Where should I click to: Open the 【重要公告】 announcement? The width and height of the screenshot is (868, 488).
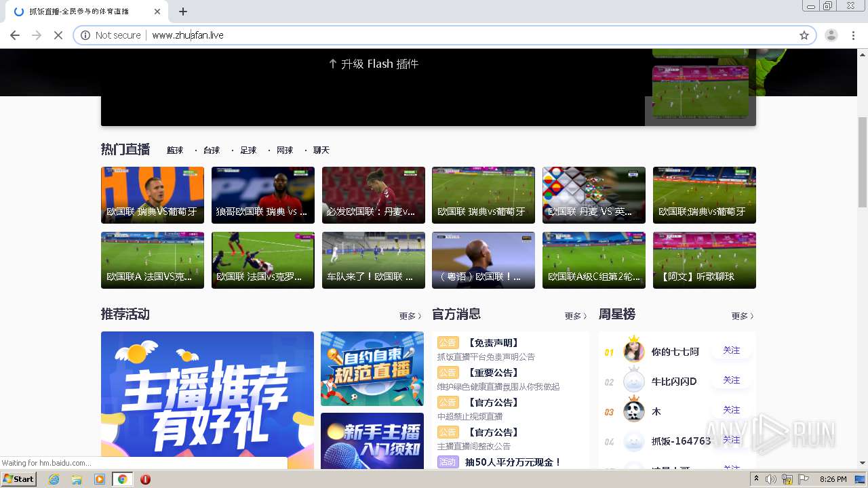pos(493,373)
